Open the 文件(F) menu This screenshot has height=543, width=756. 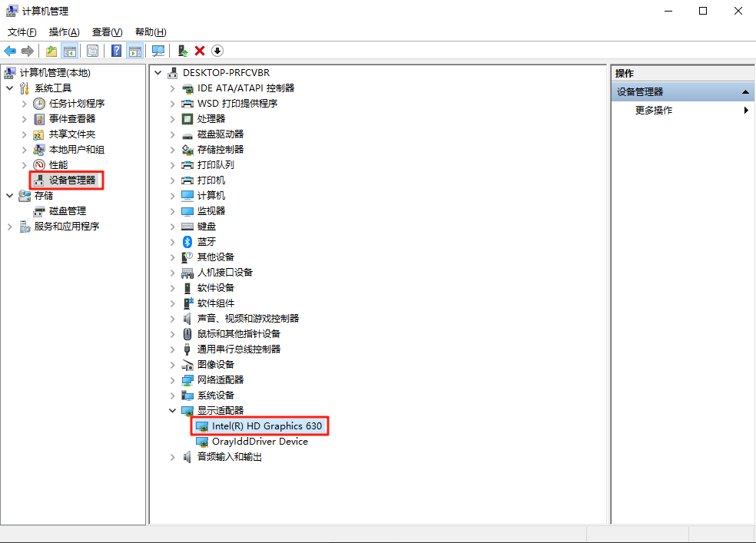(x=22, y=31)
